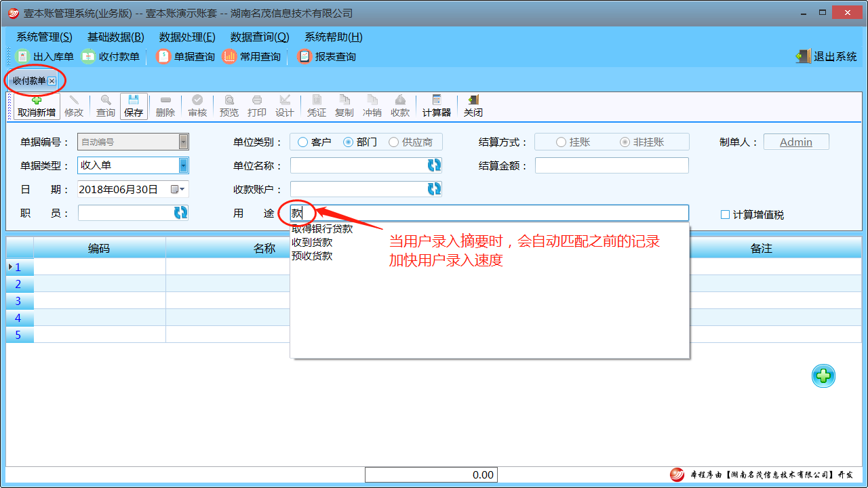
Task: Open the 数据查询(Q) menu
Action: coord(260,37)
